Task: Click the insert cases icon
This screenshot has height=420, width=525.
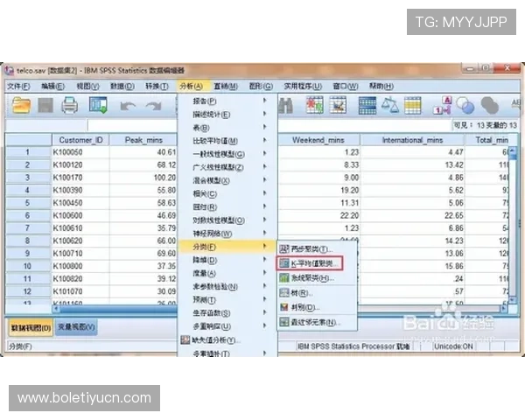Action: [x=315, y=105]
